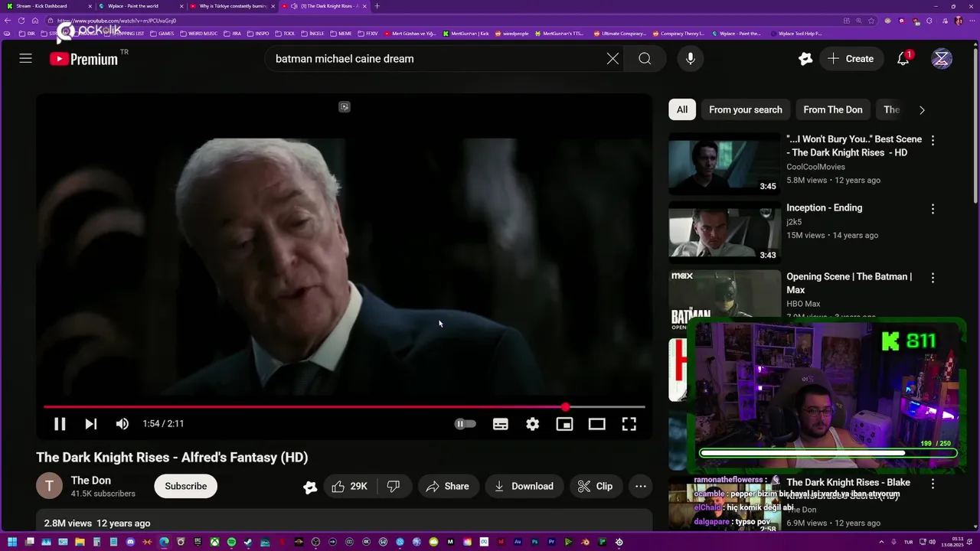Subscribe to The Don channel
The width and height of the screenshot is (980, 551).
[x=185, y=486]
